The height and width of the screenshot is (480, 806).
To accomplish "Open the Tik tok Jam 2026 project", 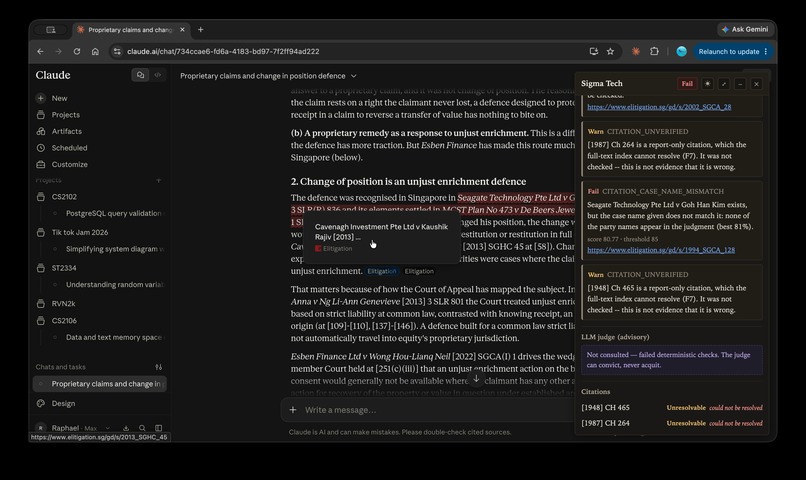I will 80,232.
